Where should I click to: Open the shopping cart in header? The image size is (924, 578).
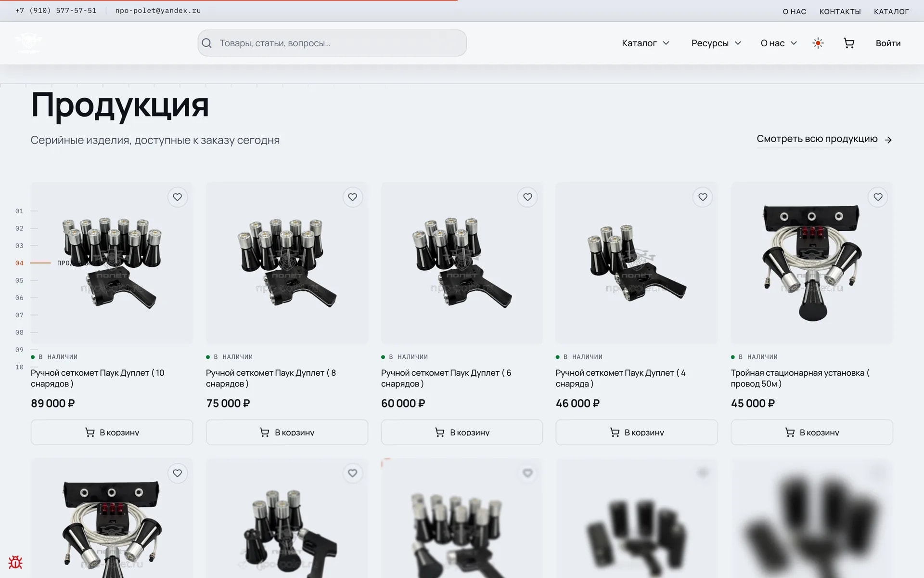[849, 43]
